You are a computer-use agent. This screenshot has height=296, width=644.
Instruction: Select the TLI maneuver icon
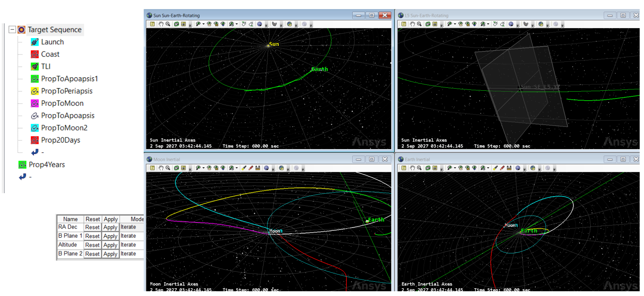35,67
